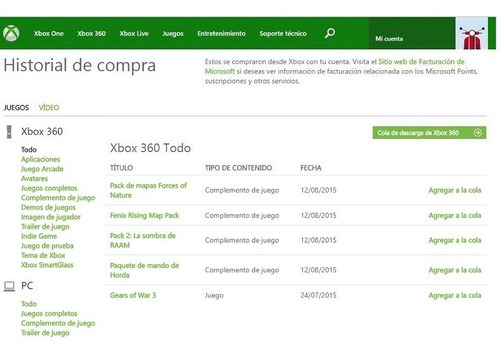
Task: Filter by Complemento de juego under Xbox 360
Action: 58,198
